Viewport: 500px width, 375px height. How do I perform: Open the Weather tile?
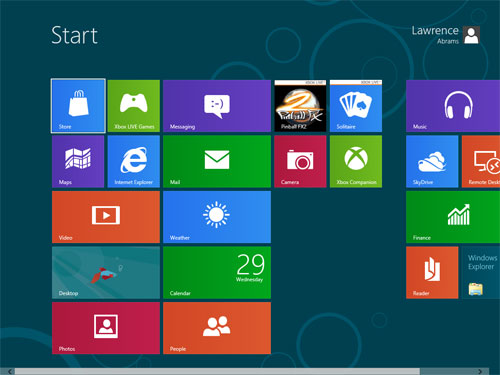(217, 217)
